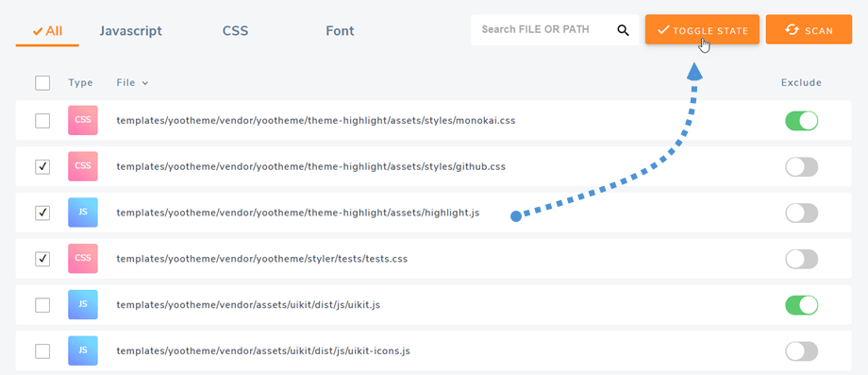Click CSS type icon for monokai.css

coord(83,120)
